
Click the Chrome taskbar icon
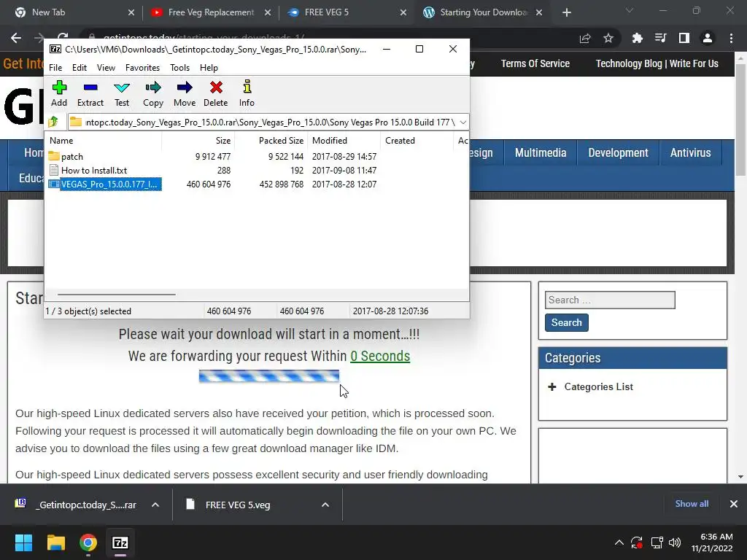click(x=88, y=542)
